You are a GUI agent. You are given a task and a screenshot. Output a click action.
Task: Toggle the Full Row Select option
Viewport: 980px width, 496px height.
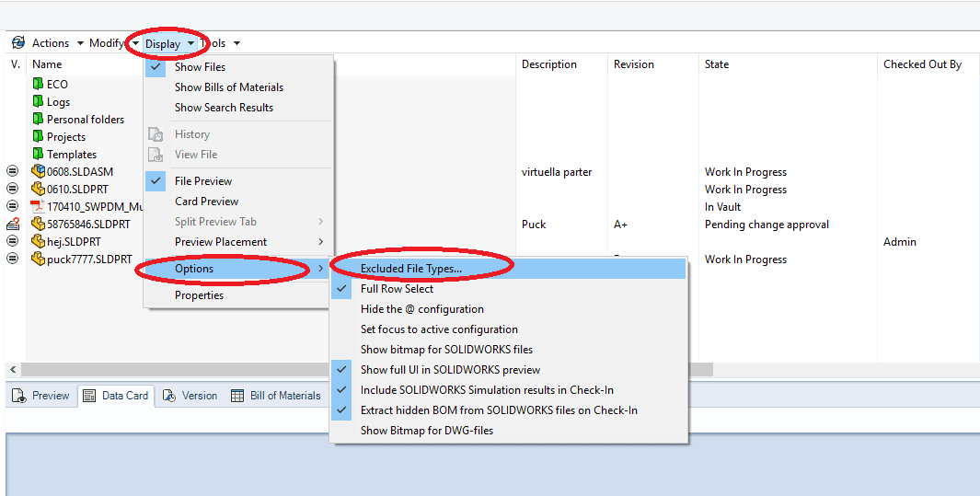point(397,289)
